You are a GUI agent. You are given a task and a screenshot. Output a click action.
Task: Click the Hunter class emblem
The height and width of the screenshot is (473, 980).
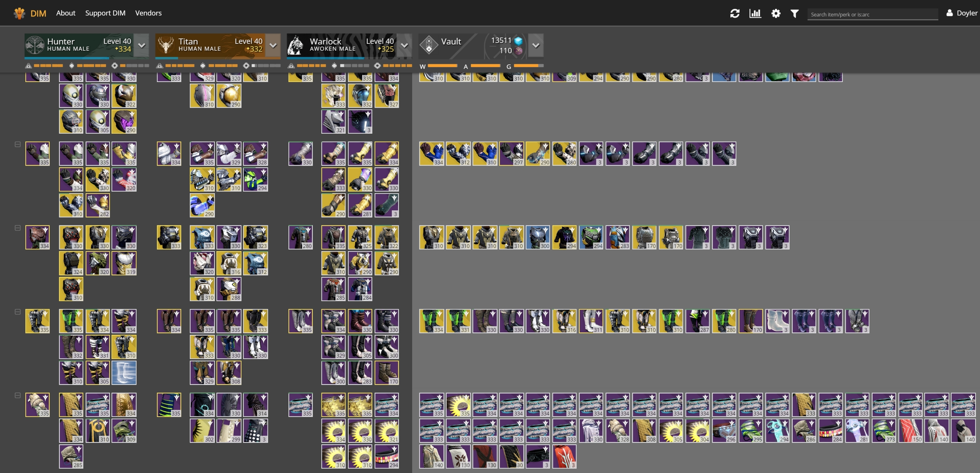click(x=35, y=45)
